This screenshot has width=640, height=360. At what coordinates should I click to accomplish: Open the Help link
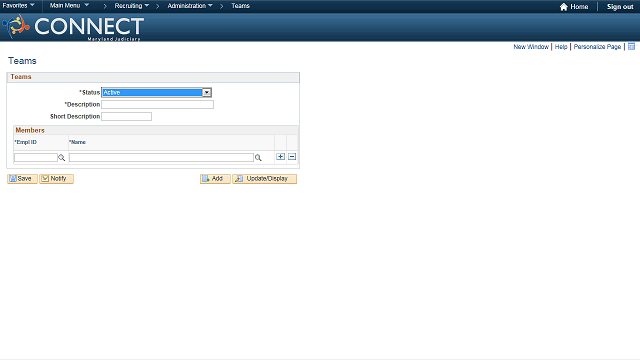pos(561,47)
